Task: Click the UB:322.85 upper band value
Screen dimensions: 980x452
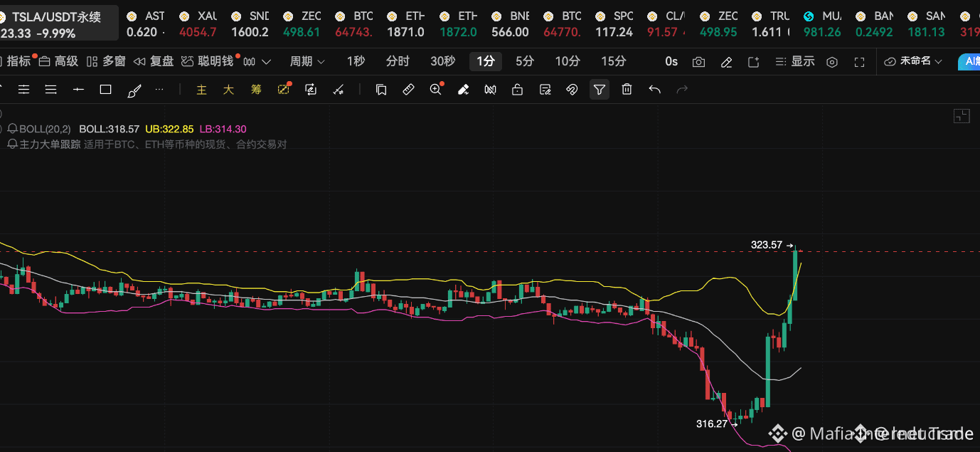Action: pyautogui.click(x=169, y=129)
